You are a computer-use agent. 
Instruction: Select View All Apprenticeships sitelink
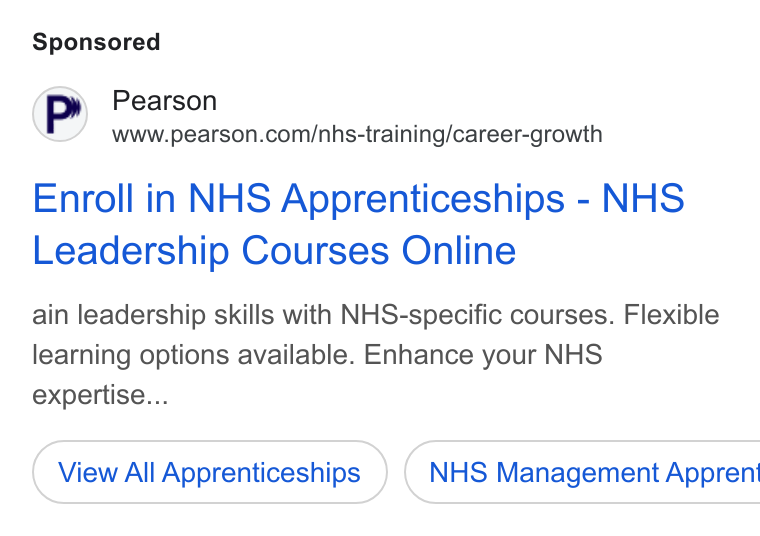[x=210, y=472]
